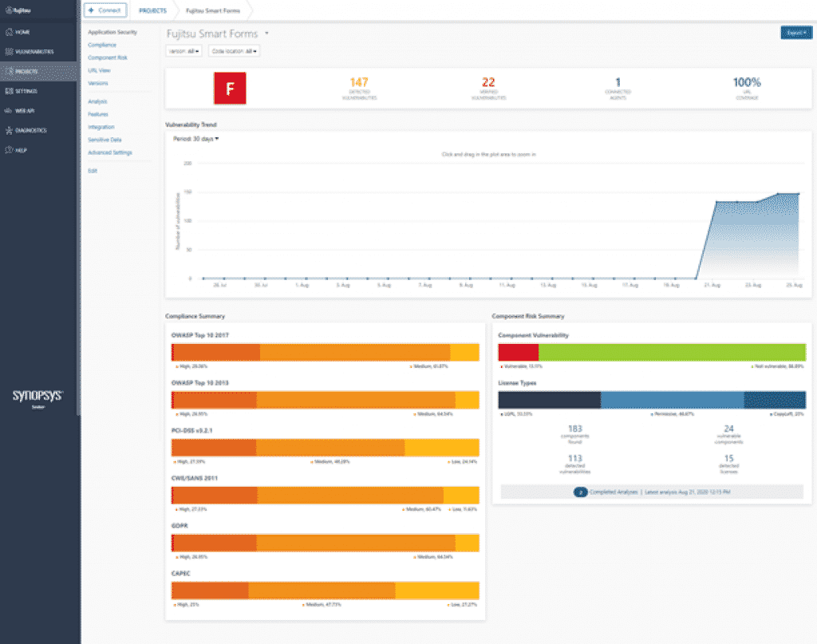Click the red F project tile

[x=230, y=89]
